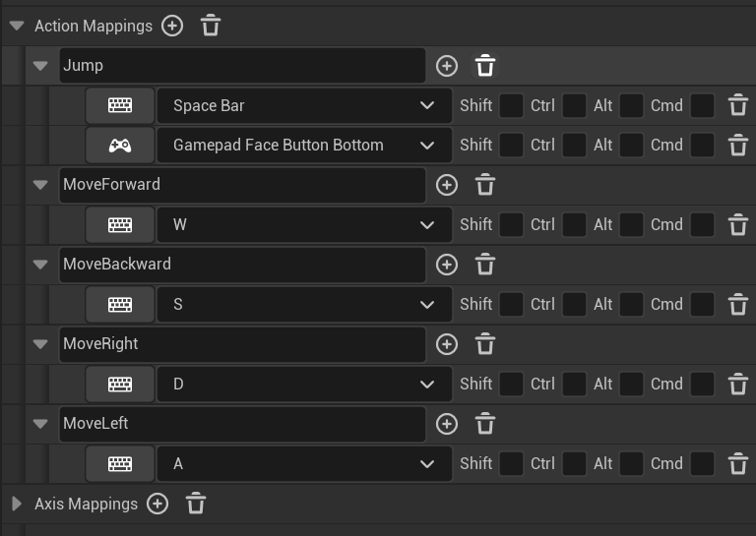756x536 pixels.
Task: Add a key binding to MoveLeft
Action: (x=447, y=424)
